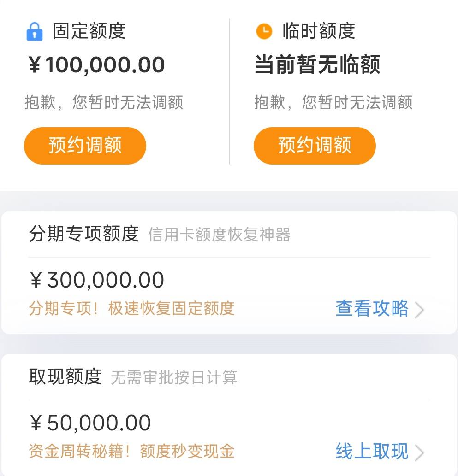This screenshot has width=458, height=476.
Task: Open the 分期专项额度 card title
Action: (x=84, y=234)
